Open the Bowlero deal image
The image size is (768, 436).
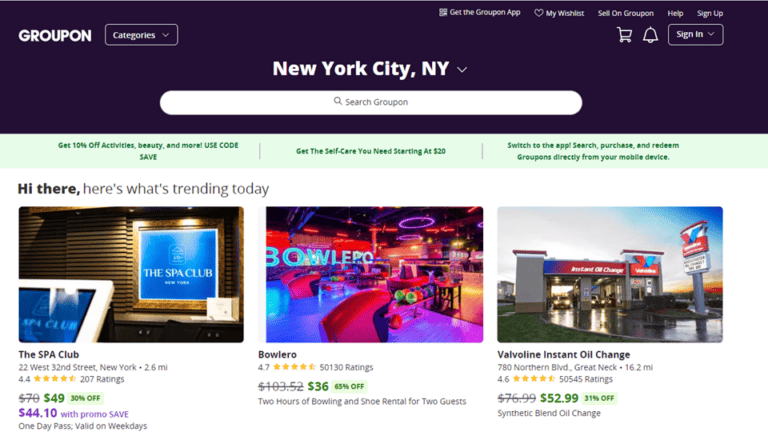370,274
